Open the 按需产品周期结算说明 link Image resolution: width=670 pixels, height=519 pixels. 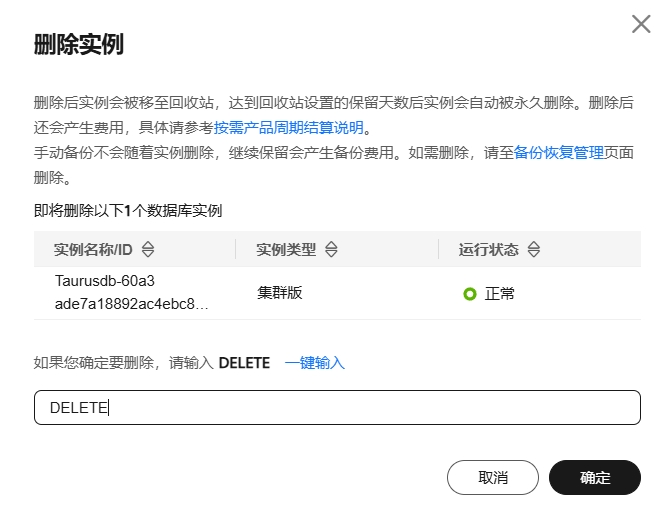pos(288,128)
